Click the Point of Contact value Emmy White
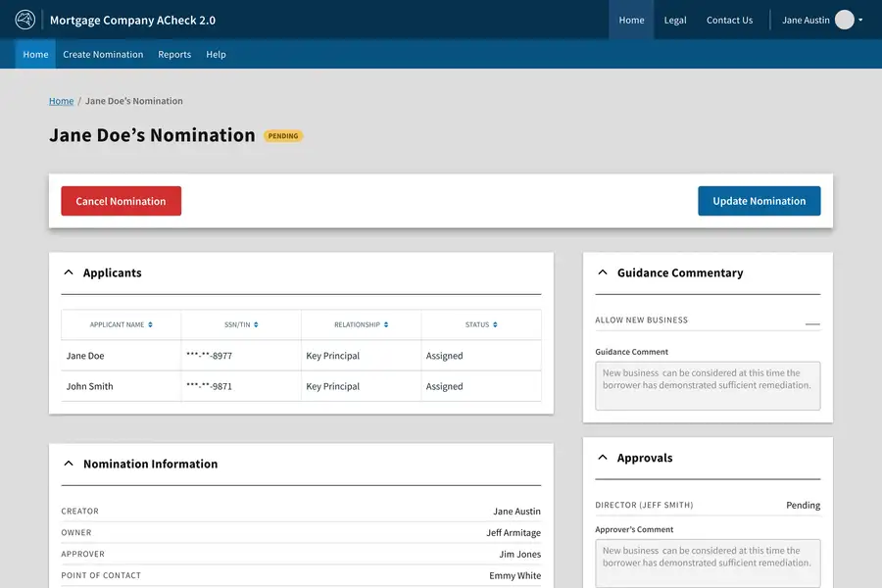The height and width of the screenshot is (588, 882). tap(514, 575)
